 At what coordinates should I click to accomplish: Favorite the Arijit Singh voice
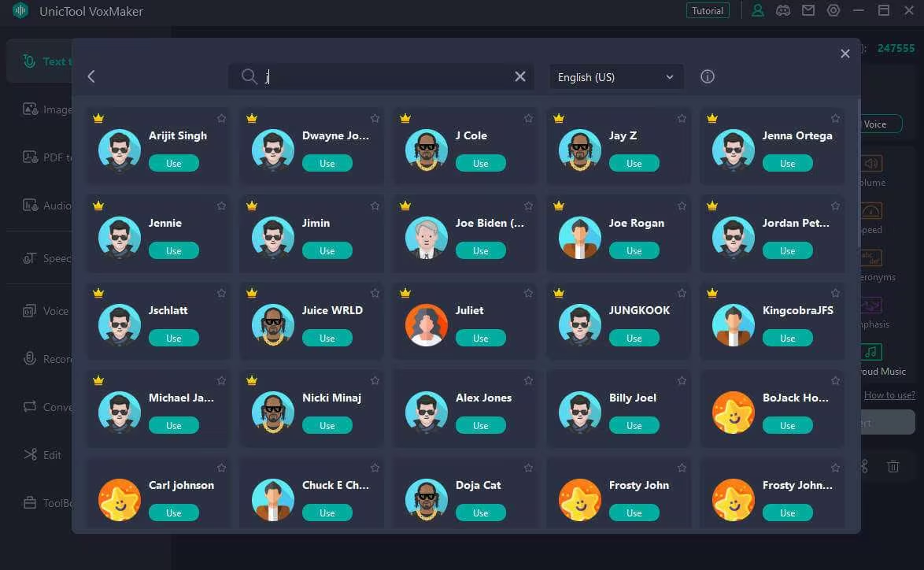tap(222, 118)
